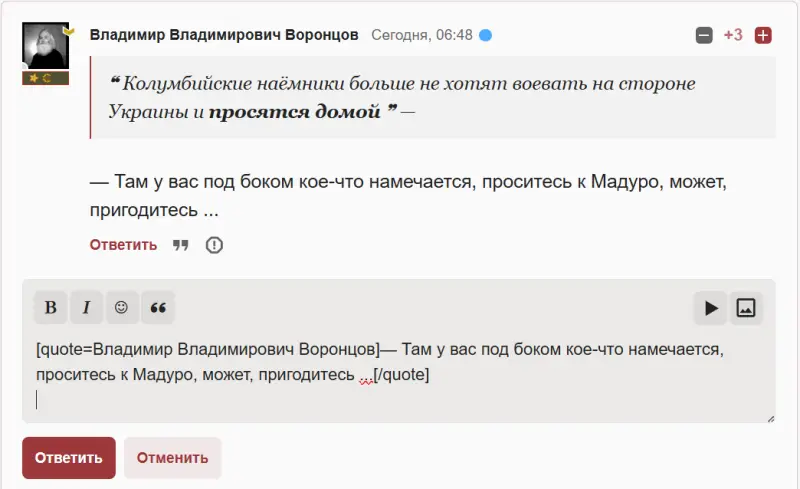Insert a video with the play icon
This screenshot has height=489, width=800.
pos(710,308)
